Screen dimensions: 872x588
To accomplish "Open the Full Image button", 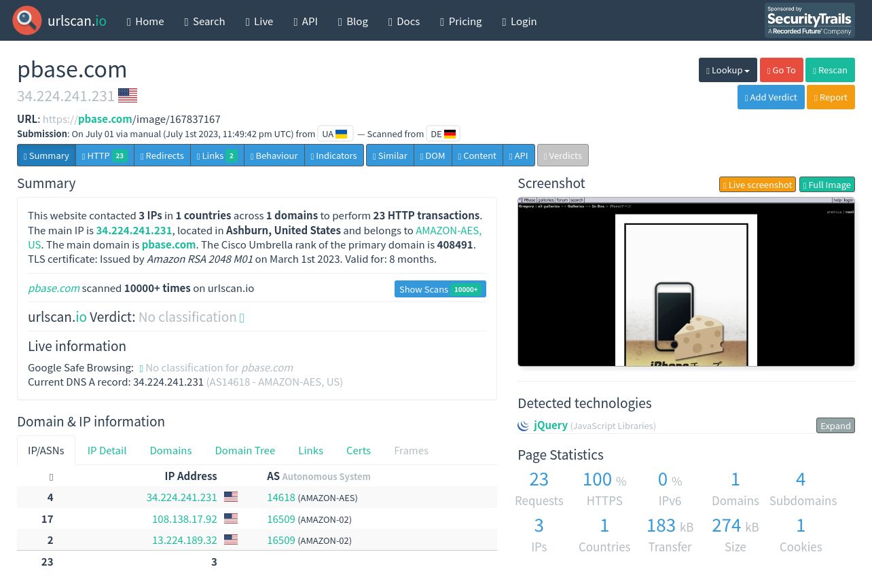I will point(827,185).
